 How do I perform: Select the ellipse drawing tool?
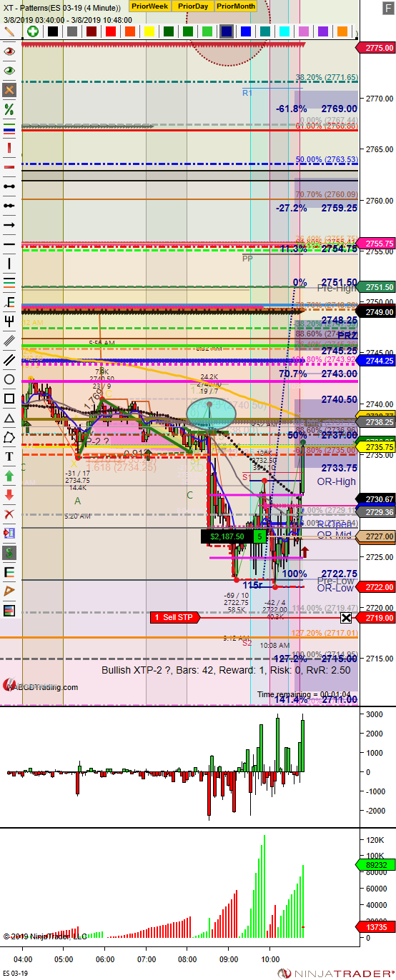[9, 379]
